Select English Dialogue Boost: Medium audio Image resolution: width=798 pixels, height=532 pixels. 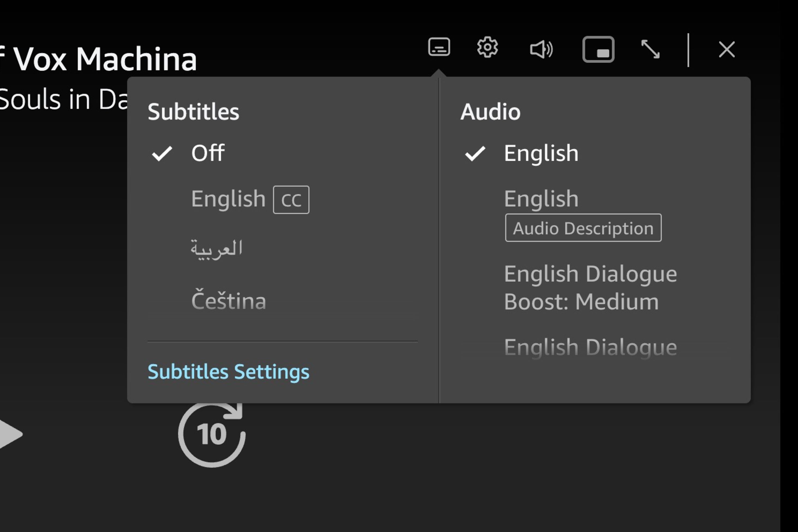(x=590, y=287)
